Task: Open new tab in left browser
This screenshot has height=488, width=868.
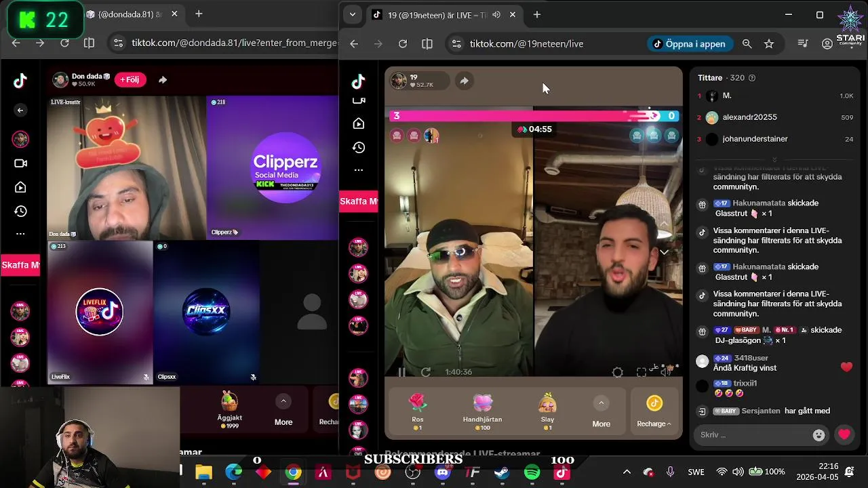Action: coord(199,14)
